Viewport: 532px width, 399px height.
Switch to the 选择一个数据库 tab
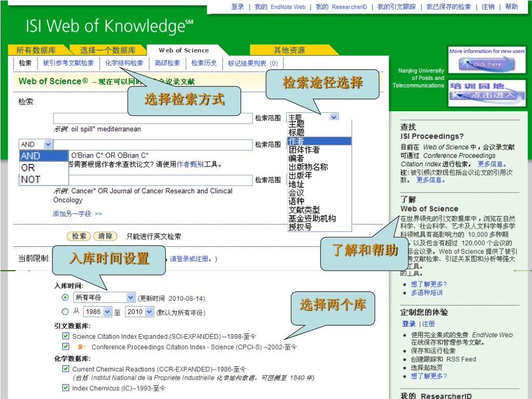pyautogui.click(x=108, y=50)
